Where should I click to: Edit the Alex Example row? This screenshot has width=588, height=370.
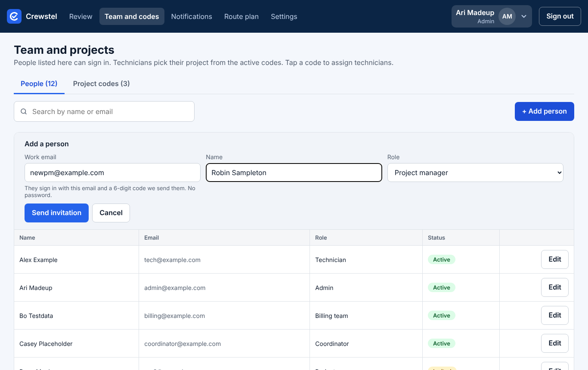click(x=555, y=259)
